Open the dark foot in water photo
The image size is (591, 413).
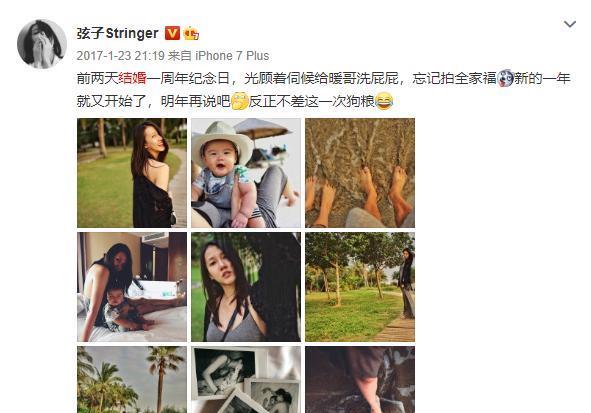pyautogui.click(x=360, y=379)
